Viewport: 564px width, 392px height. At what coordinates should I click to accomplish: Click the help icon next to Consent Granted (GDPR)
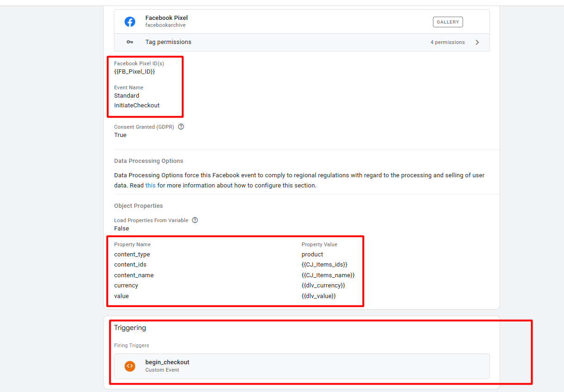pyautogui.click(x=181, y=127)
